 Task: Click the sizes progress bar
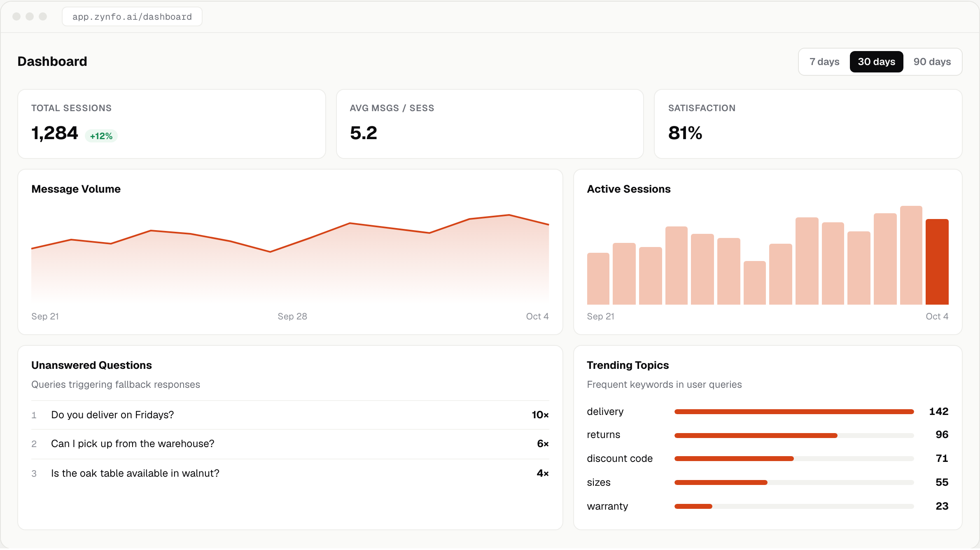(794, 482)
